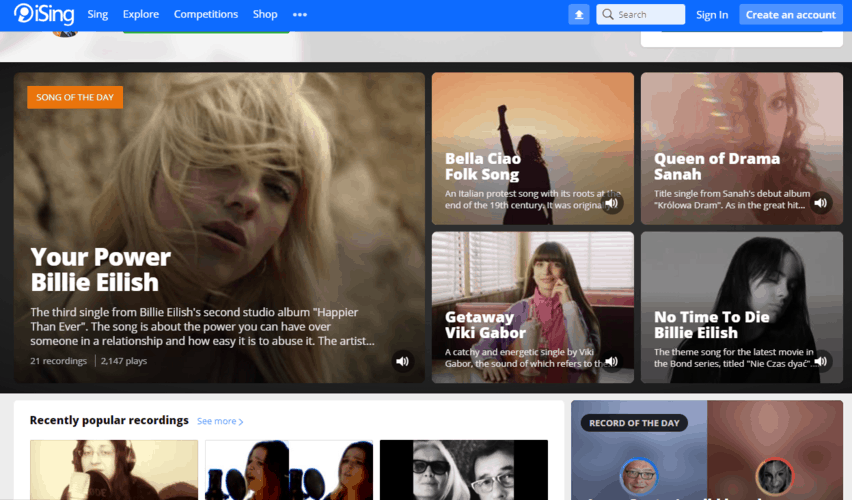Open the Bella Ciao Folk Song card title
The image size is (852, 500).
pos(483,166)
